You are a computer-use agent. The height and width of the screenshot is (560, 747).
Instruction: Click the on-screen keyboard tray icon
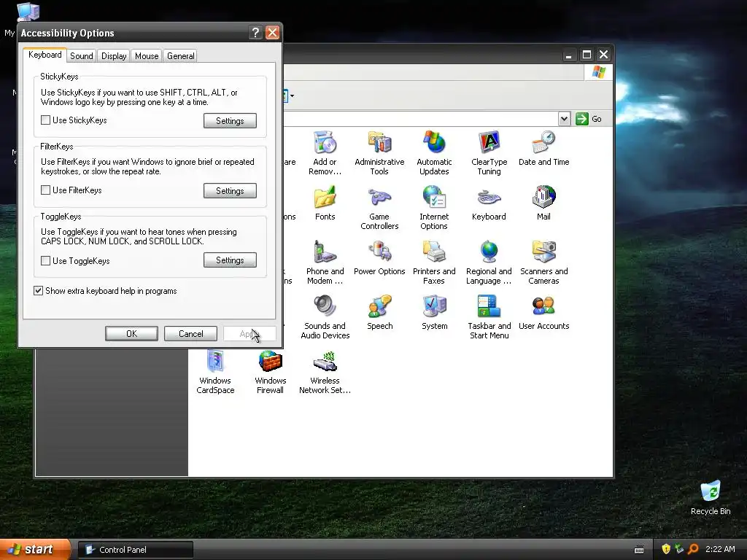pyautogui.click(x=639, y=550)
